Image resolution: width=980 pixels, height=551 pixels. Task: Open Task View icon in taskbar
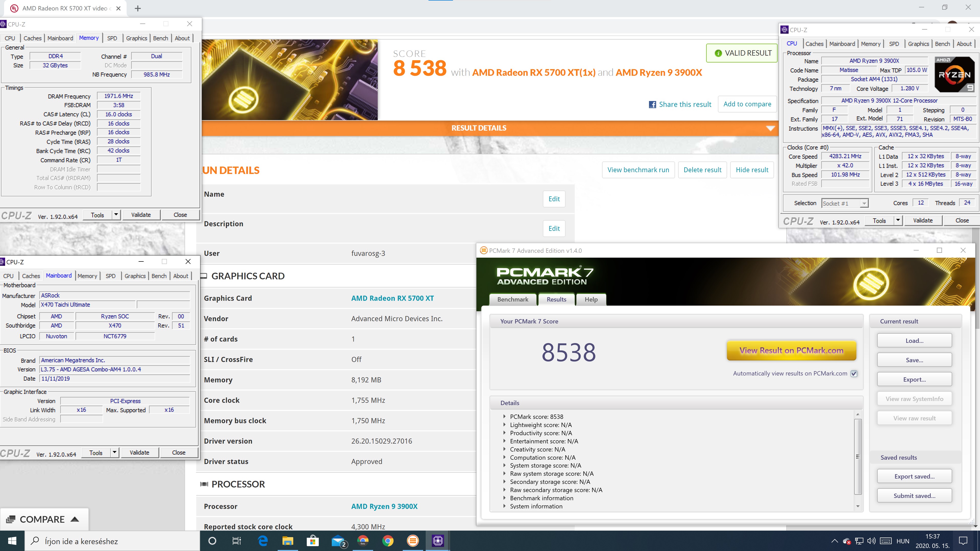237,541
